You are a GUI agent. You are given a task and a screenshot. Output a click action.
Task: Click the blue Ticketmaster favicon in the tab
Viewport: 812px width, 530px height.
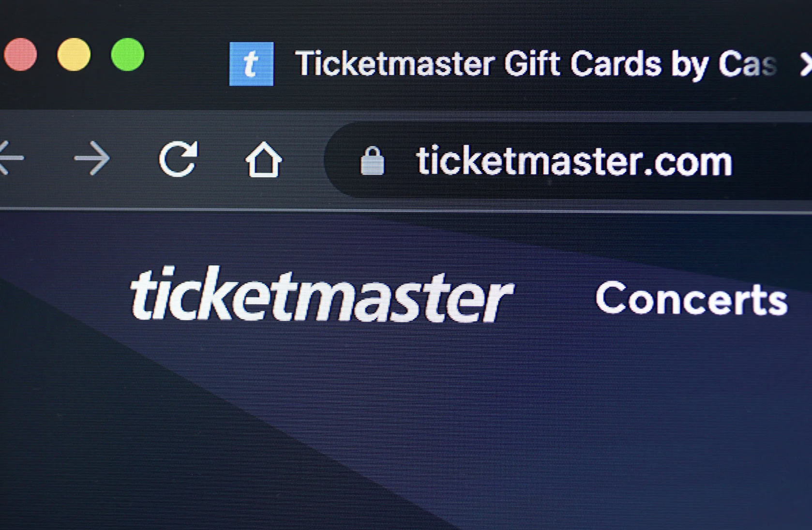click(x=251, y=64)
